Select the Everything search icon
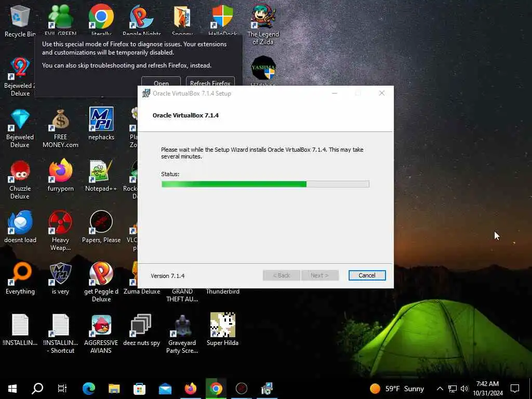Viewport: 532px width, 399px height. (20, 278)
